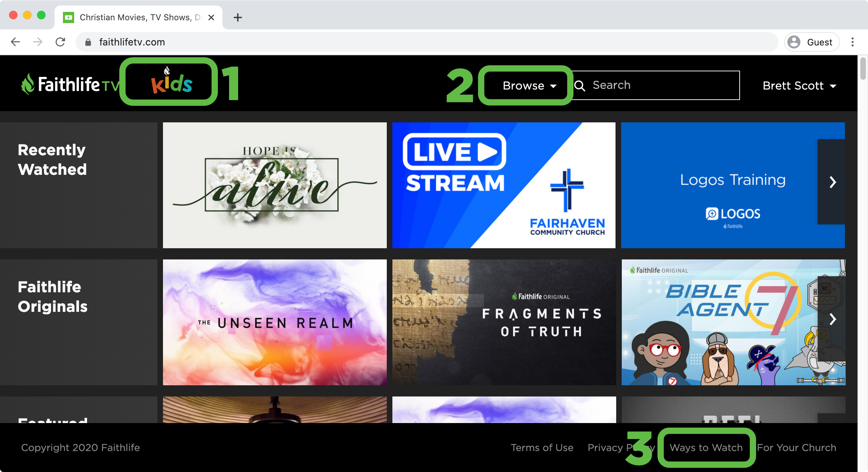Screen dimensions: 868x472
Task: Click the address bar showing faithlifetv.com
Action: point(427,42)
